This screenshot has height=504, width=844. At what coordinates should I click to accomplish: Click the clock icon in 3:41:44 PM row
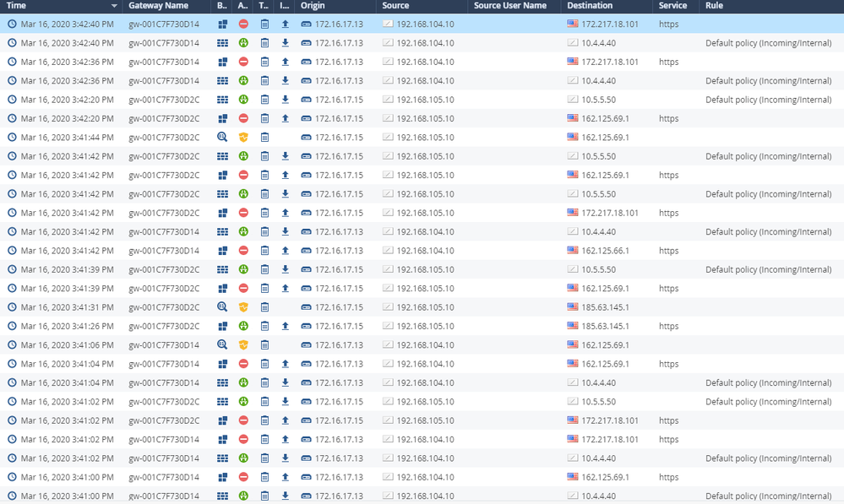[12, 138]
